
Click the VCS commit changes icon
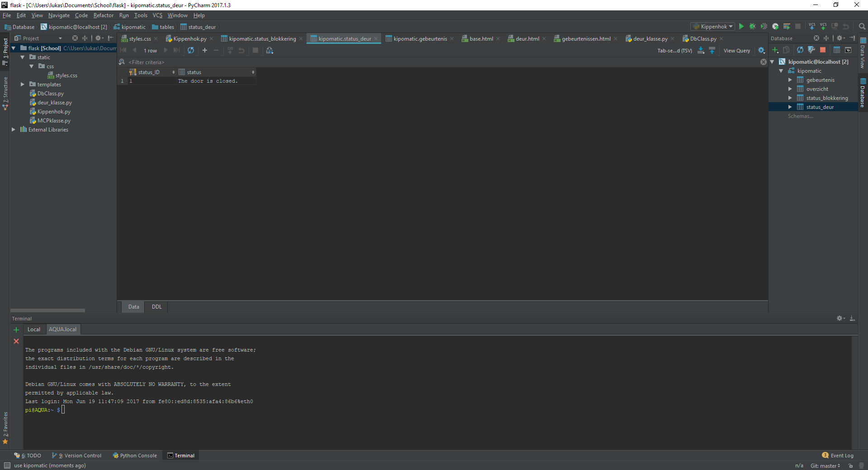(823, 27)
